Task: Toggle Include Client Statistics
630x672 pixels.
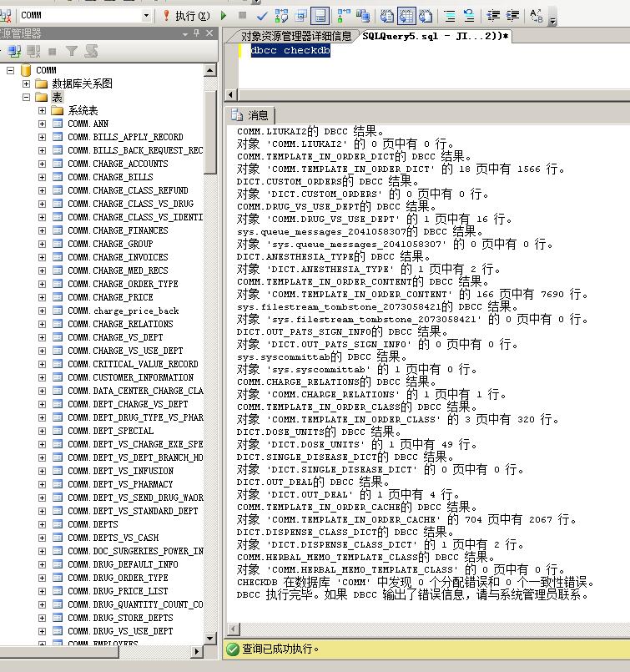Action: pyautogui.click(x=363, y=16)
